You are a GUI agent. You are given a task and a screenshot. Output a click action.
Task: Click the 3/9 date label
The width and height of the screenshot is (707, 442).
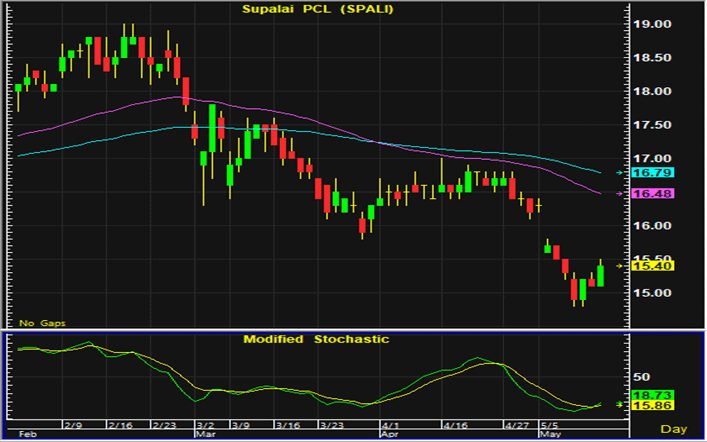pyautogui.click(x=241, y=425)
